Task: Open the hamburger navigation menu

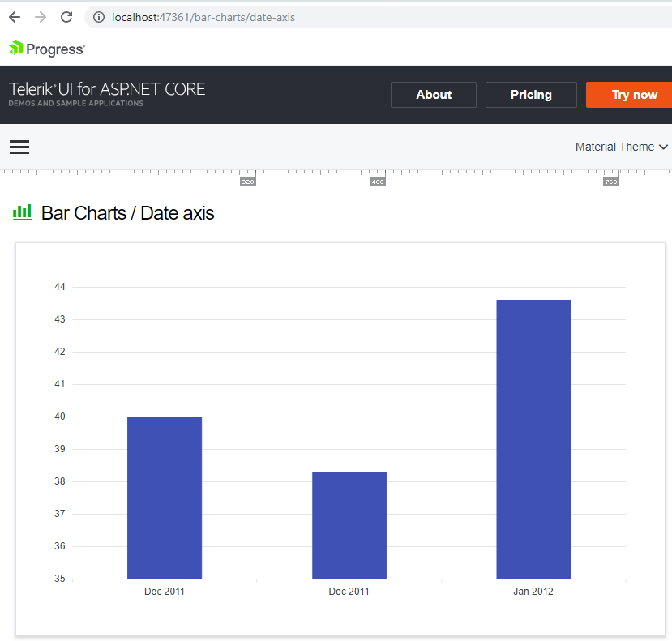Action: [x=19, y=147]
